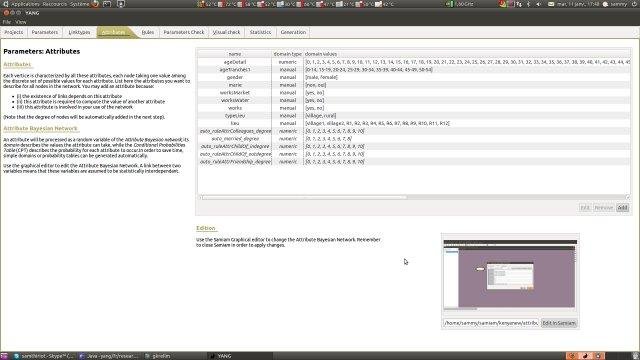Select the ageDetail attribute row
The image size is (640, 360).
coord(414,62)
